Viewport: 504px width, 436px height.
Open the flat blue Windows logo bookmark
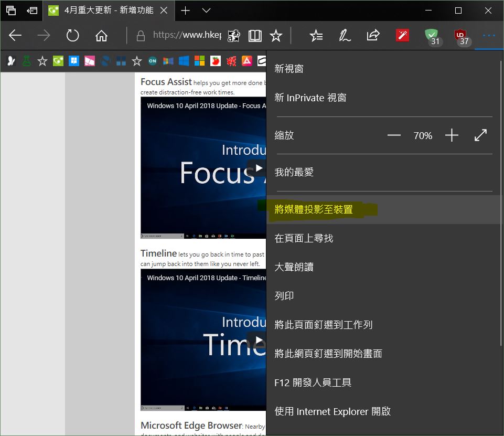(x=184, y=61)
